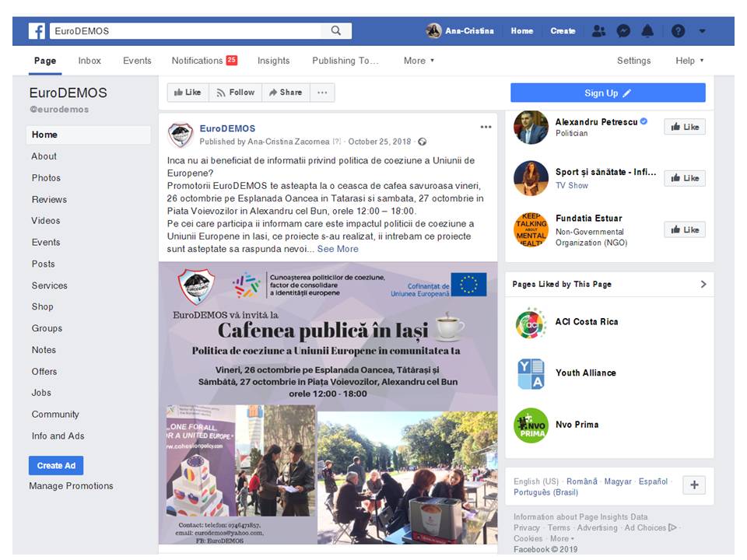The image size is (747, 560).
Task: Open Nvo Prima page logo
Action: tap(531, 425)
